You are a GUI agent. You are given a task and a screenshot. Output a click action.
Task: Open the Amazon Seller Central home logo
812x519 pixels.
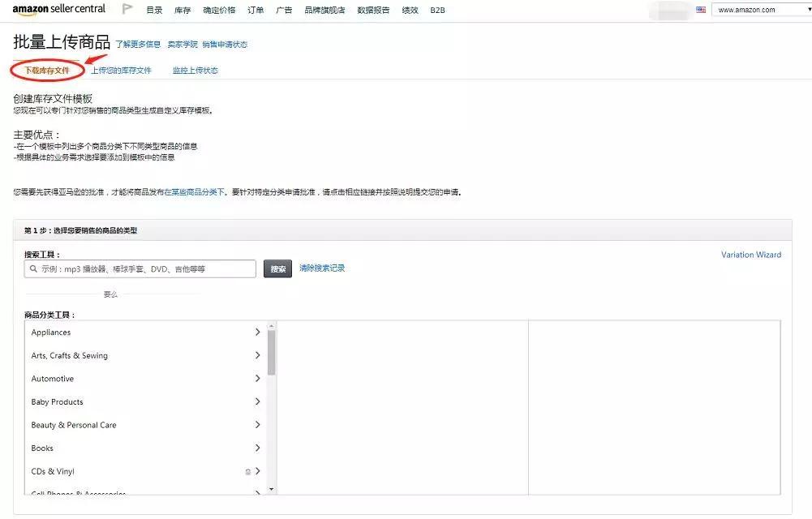point(58,9)
